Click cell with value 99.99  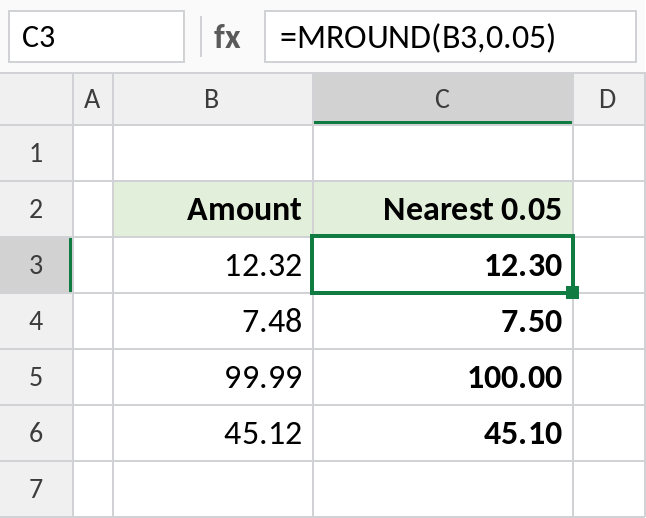pos(213,377)
